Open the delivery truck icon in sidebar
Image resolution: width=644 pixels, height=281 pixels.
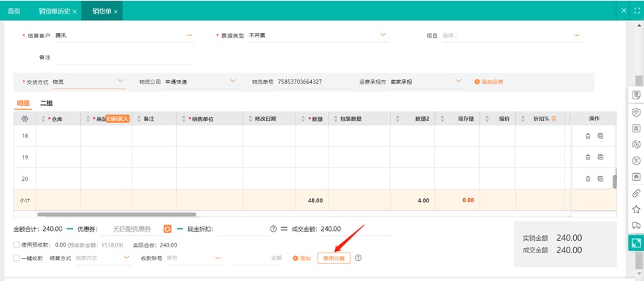[x=636, y=225]
